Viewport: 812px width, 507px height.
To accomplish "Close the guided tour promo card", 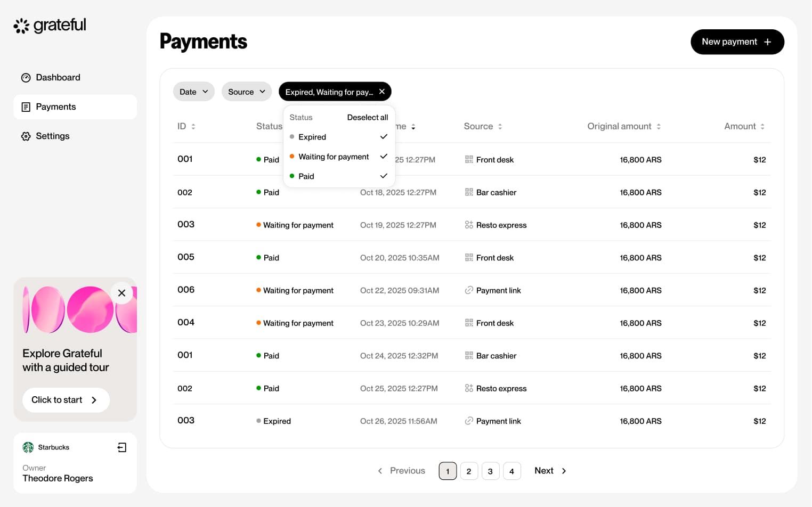I will click(121, 293).
